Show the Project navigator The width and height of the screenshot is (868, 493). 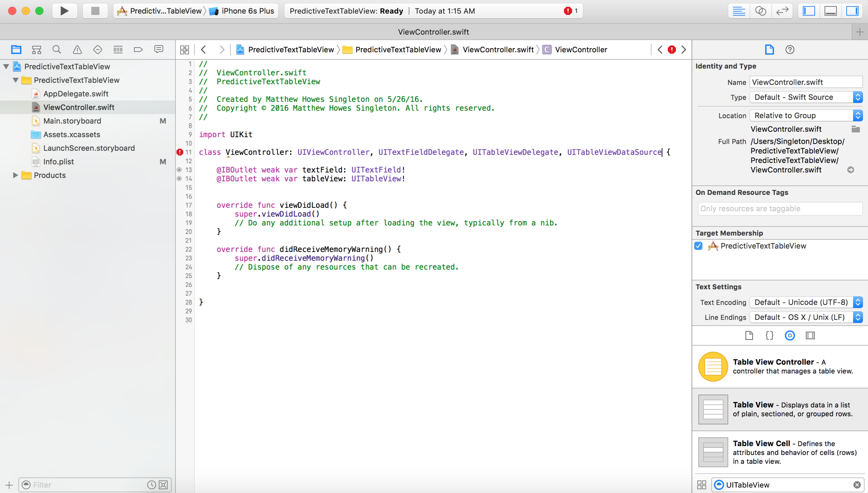16,50
